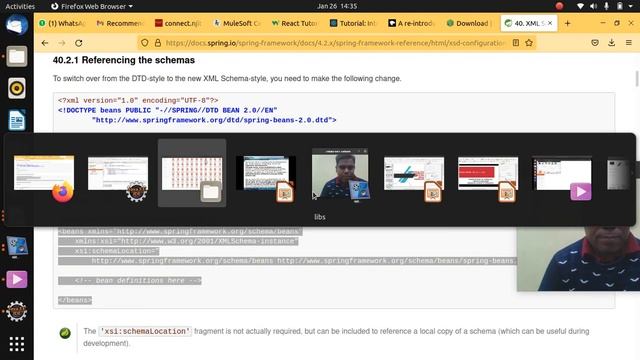
Task: Open the webcam app in the dock
Action: [17, 247]
